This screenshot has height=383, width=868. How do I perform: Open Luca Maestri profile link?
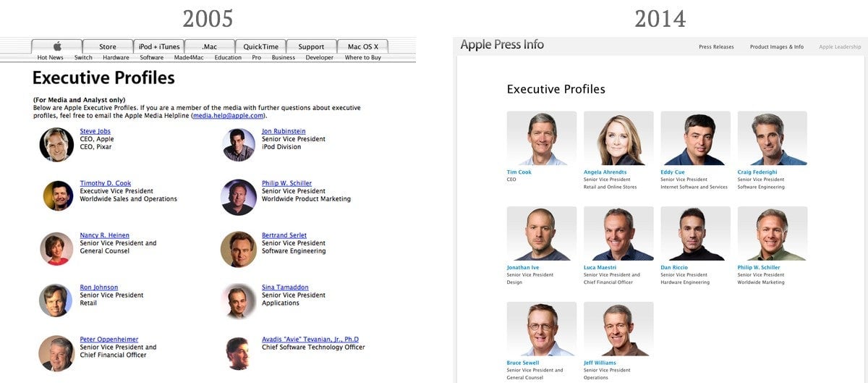[x=600, y=267]
